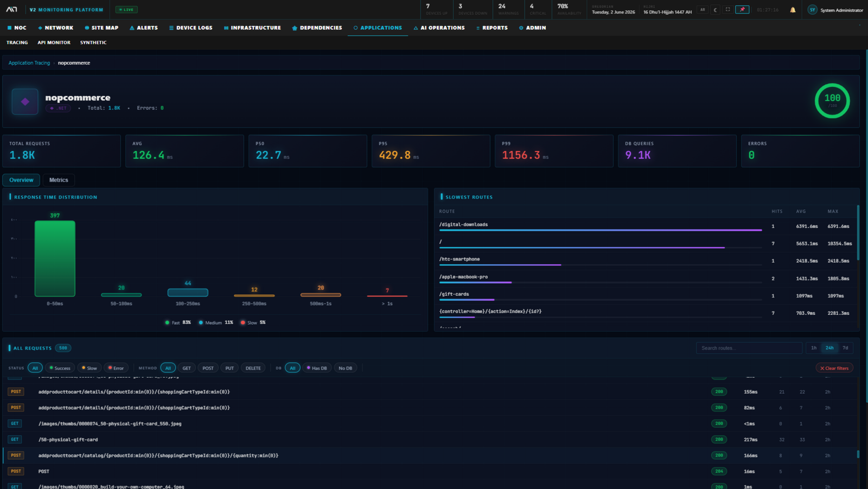Select the Applications menu
This screenshot has height=489, width=868.
378,28
